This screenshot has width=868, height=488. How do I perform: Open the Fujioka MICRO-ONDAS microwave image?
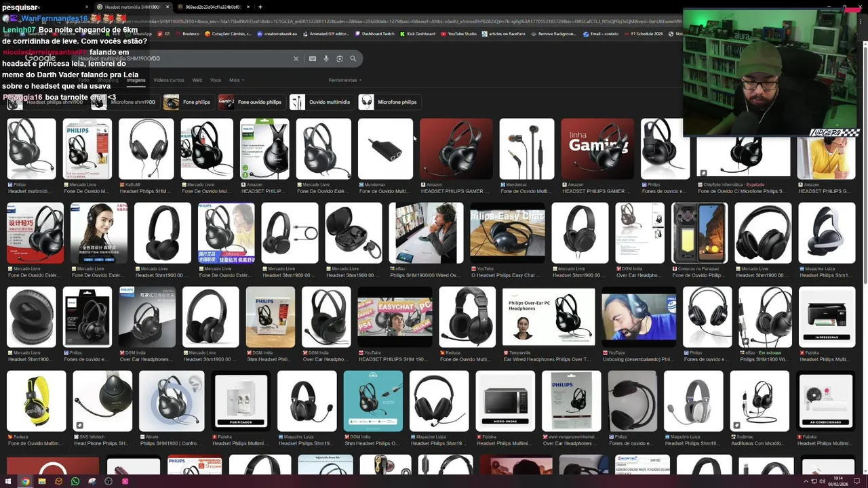tap(505, 401)
